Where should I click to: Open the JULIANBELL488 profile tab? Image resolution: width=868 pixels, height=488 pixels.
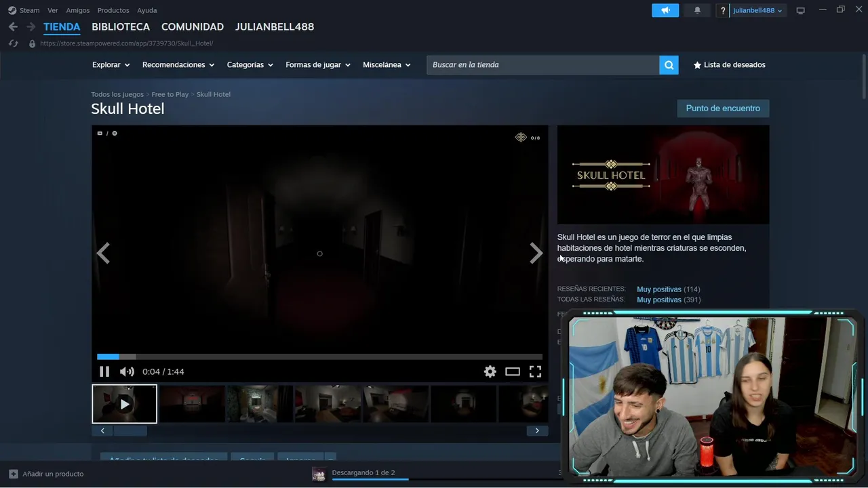tap(275, 27)
